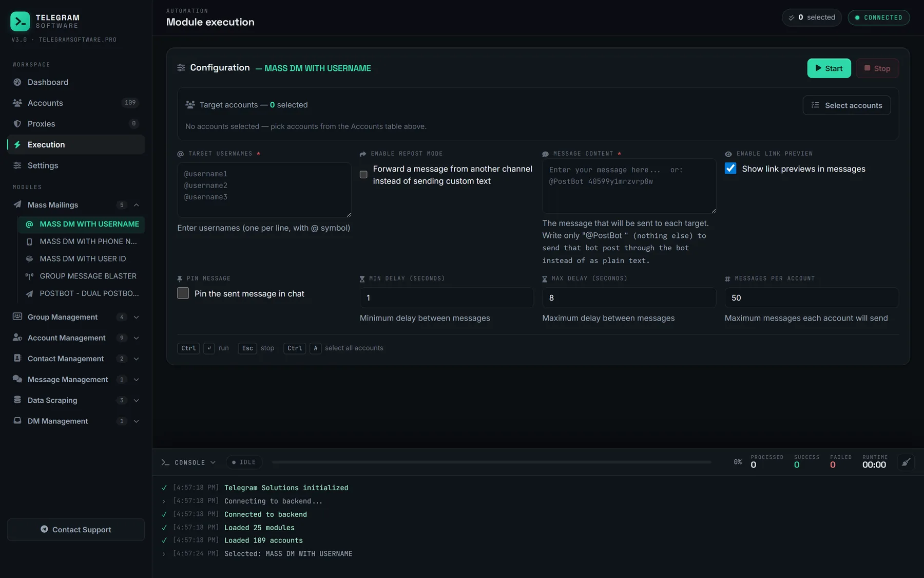The height and width of the screenshot is (578, 924).
Task: Click the Settings sliders icon in sidebar
Action: point(17,165)
